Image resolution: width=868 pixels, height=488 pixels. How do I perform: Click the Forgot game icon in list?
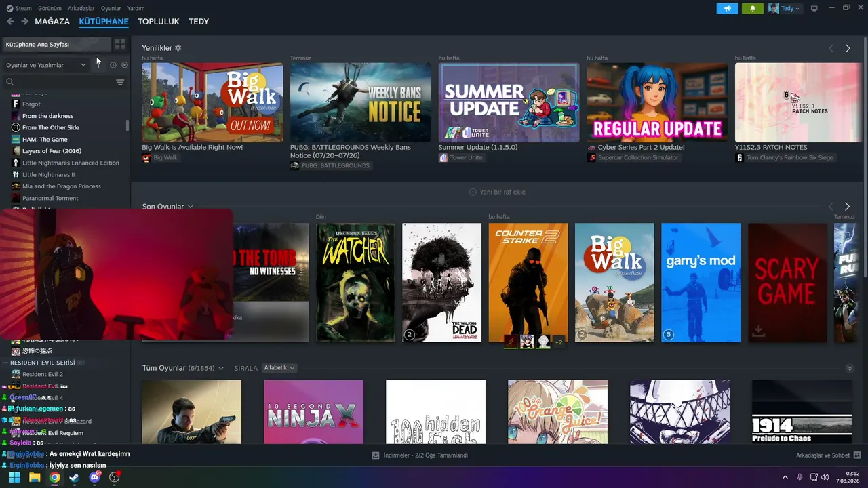point(16,104)
